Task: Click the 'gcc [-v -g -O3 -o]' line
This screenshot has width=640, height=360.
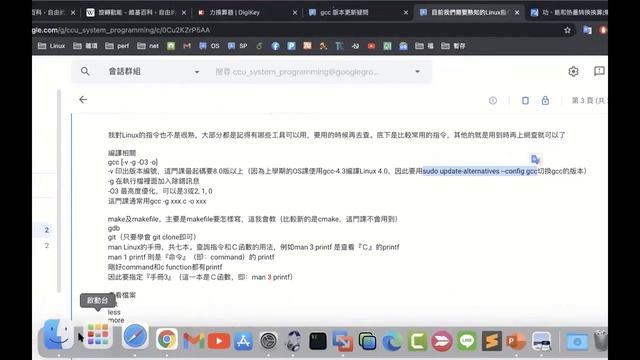Action: 133,162
